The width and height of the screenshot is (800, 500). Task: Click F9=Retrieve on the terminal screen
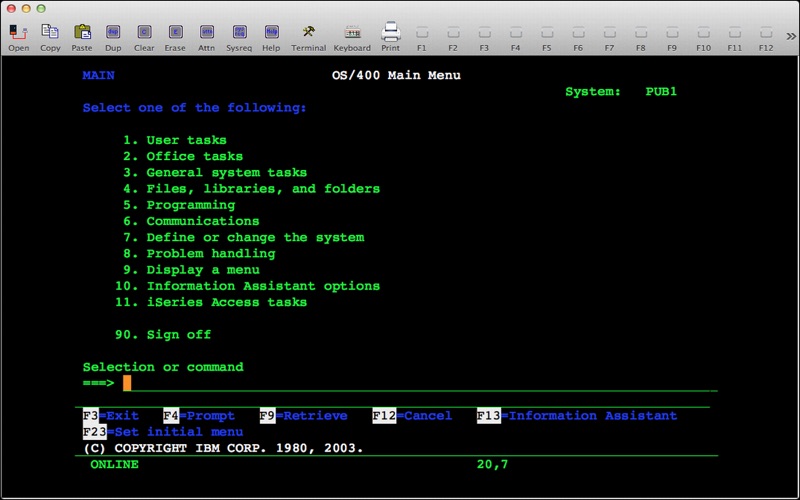304,416
